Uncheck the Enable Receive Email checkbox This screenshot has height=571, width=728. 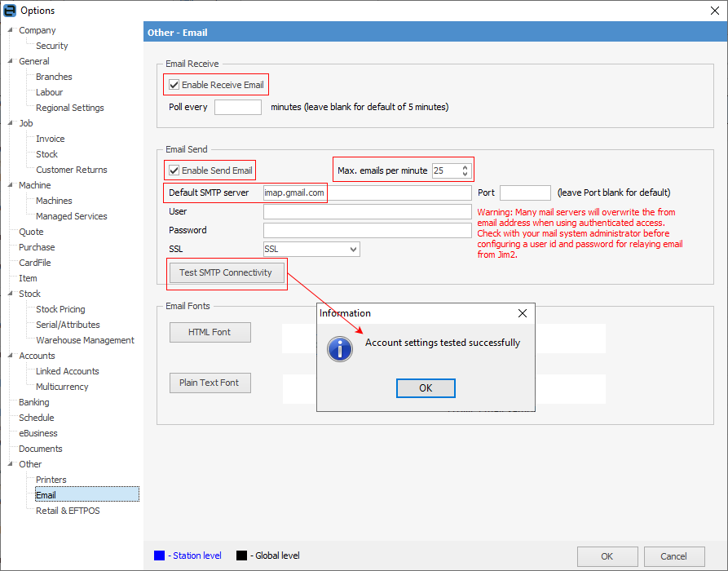(x=174, y=84)
